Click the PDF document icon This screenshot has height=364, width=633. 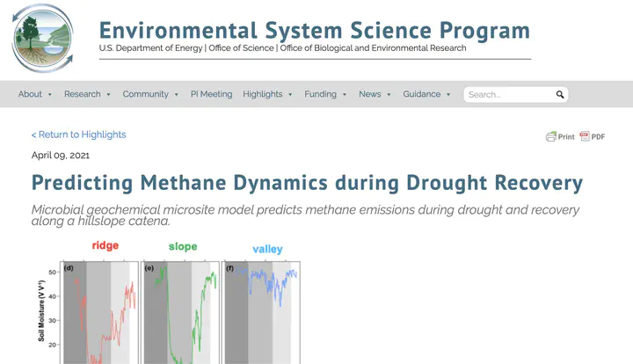pyautogui.click(x=585, y=136)
